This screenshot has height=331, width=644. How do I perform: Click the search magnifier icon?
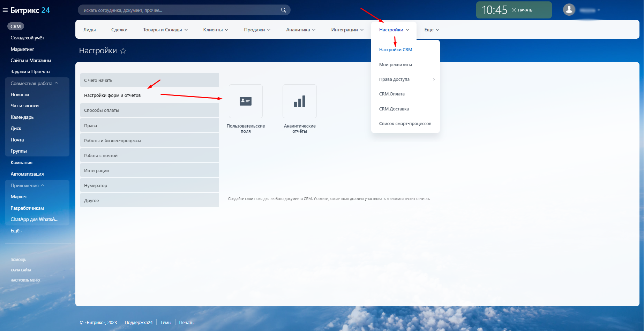(283, 10)
